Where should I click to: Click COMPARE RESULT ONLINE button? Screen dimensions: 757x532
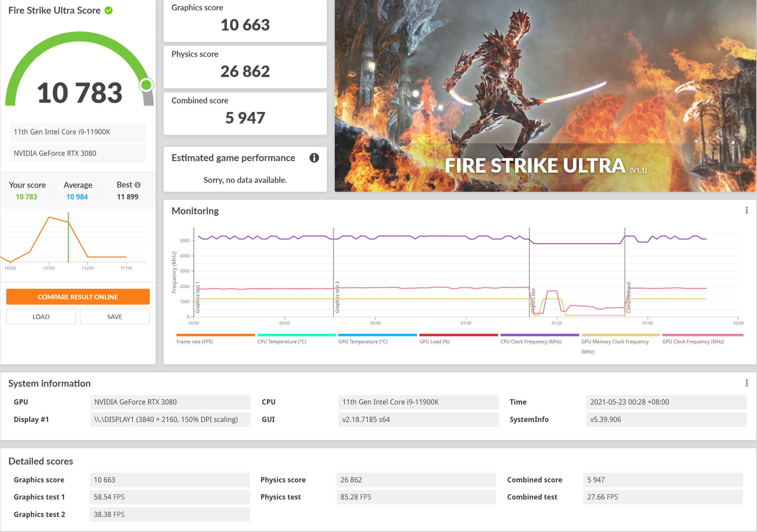pyautogui.click(x=78, y=298)
